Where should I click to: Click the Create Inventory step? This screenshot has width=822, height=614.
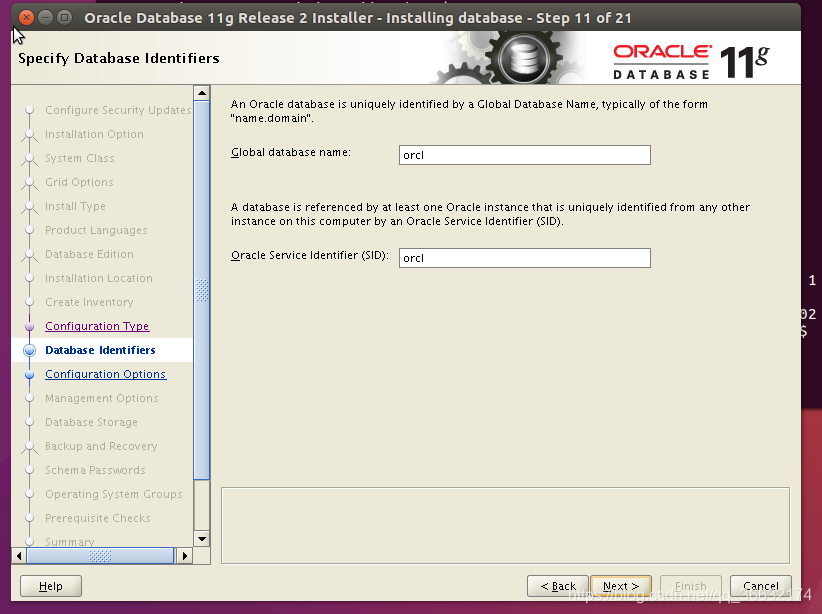pyautogui.click(x=89, y=303)
